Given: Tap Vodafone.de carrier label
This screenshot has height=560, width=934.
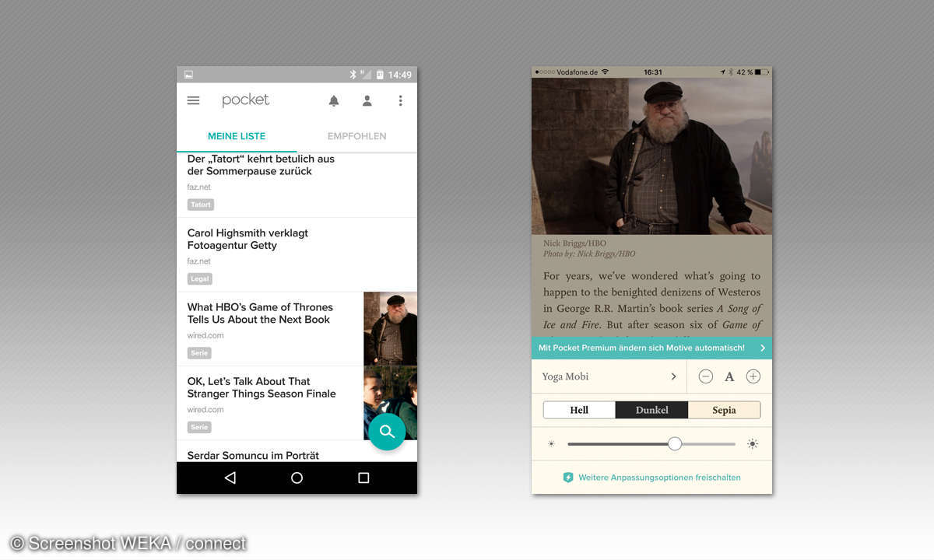Looking at the screenshot, I should (x=578, y=72).
